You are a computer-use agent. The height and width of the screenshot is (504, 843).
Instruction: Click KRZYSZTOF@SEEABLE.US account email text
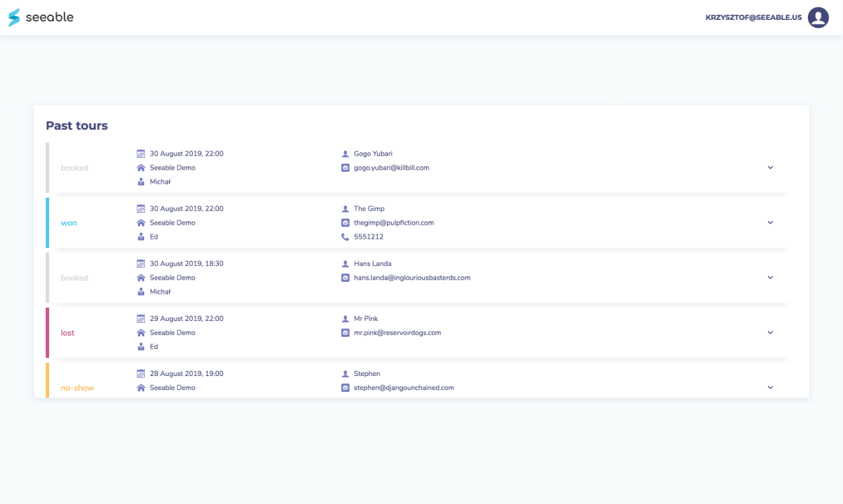tap(753, 17)
